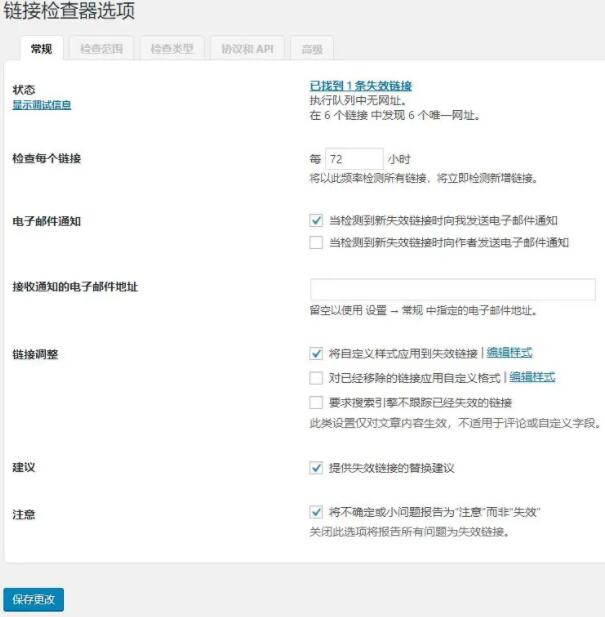Click the 接收通知的电子邮件地址 input field

click(x=452, y=289)
